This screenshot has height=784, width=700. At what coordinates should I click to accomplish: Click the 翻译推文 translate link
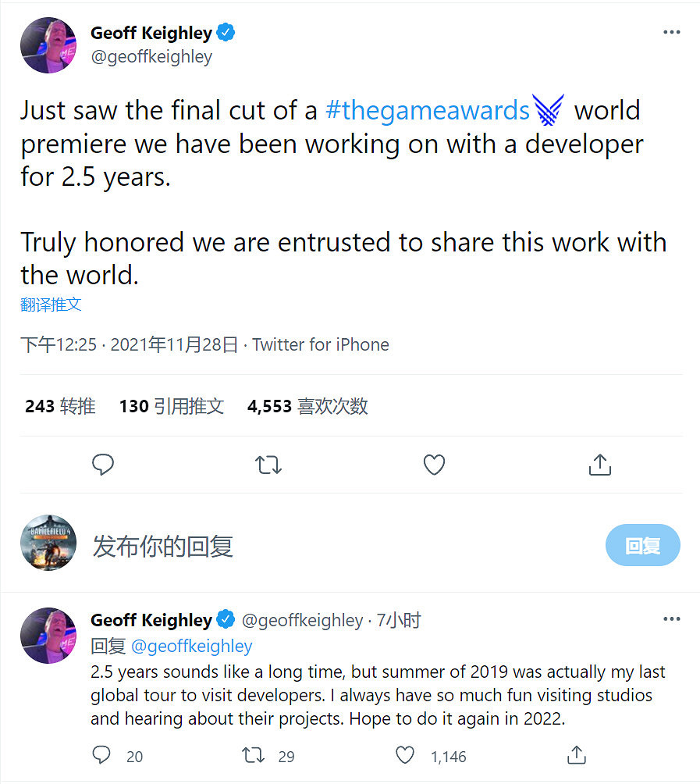50,304
